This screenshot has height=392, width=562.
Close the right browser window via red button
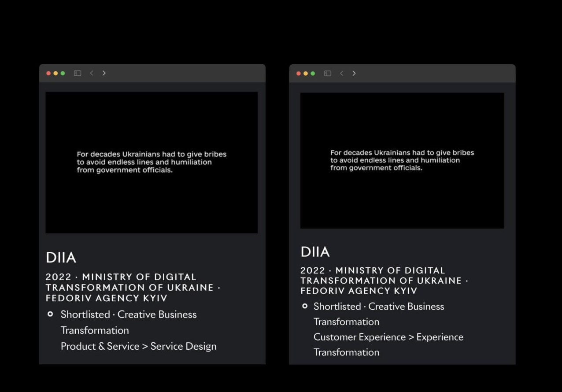point(299,74)
